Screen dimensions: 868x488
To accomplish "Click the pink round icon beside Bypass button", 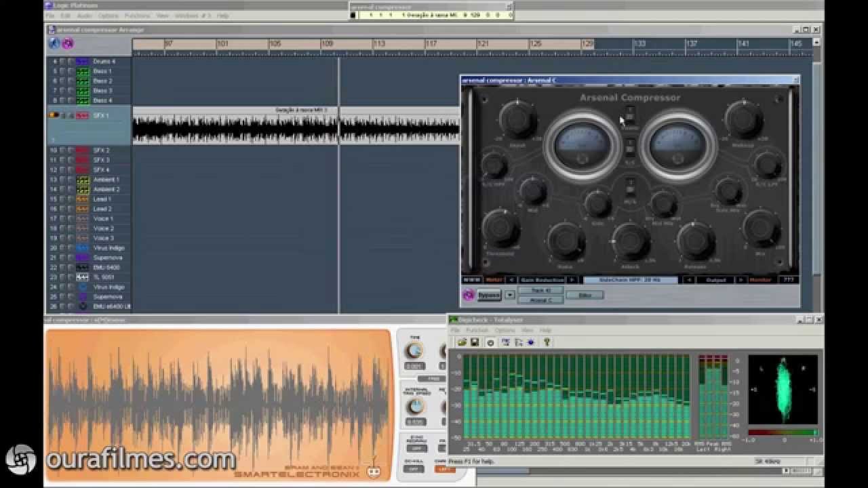I will click(468, 295).
